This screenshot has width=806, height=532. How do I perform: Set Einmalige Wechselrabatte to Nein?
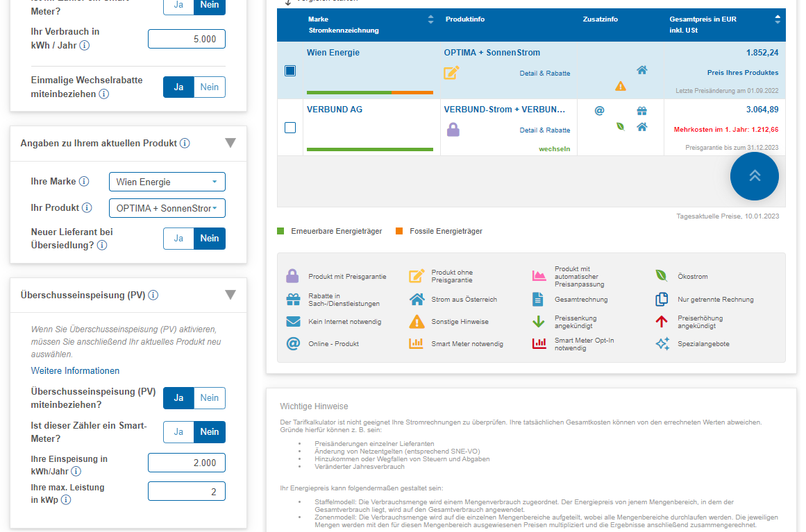click(210, 87)
